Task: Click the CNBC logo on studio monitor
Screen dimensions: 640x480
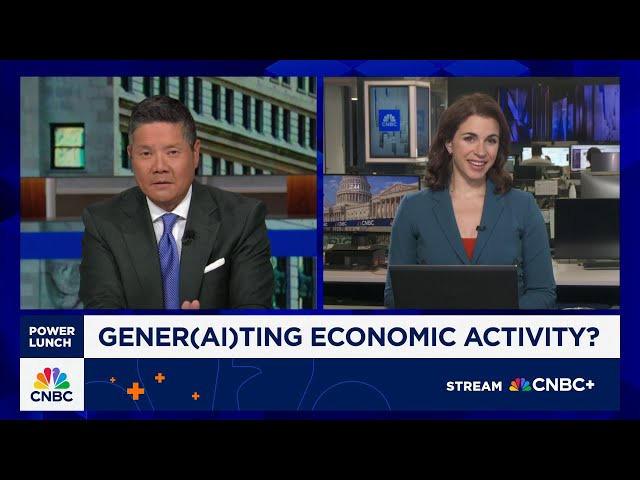Action: tap(389, 120)
